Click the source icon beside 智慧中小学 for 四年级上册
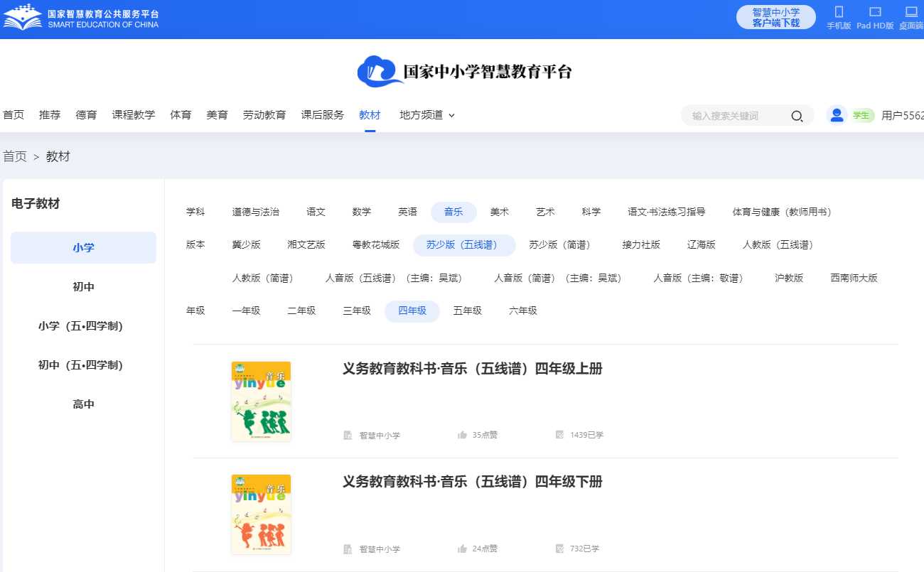Screen dimensions: 924x572 (x=348, y=435)
